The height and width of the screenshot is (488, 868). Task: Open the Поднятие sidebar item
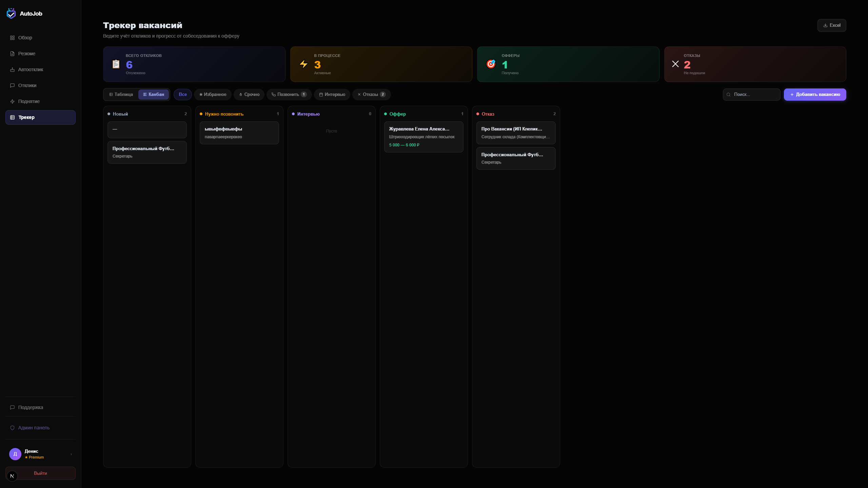coord(29,101)
